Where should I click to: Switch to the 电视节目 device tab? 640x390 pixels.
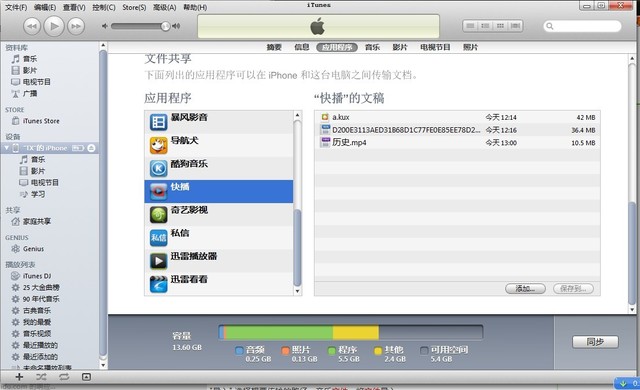point(435,47)
